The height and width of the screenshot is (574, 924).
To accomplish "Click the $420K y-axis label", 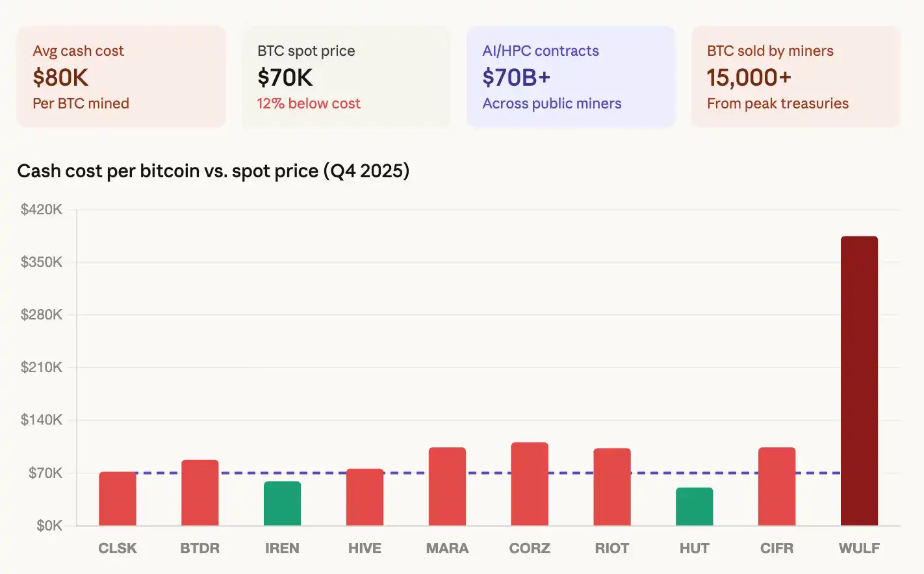I will coord(42,209).
